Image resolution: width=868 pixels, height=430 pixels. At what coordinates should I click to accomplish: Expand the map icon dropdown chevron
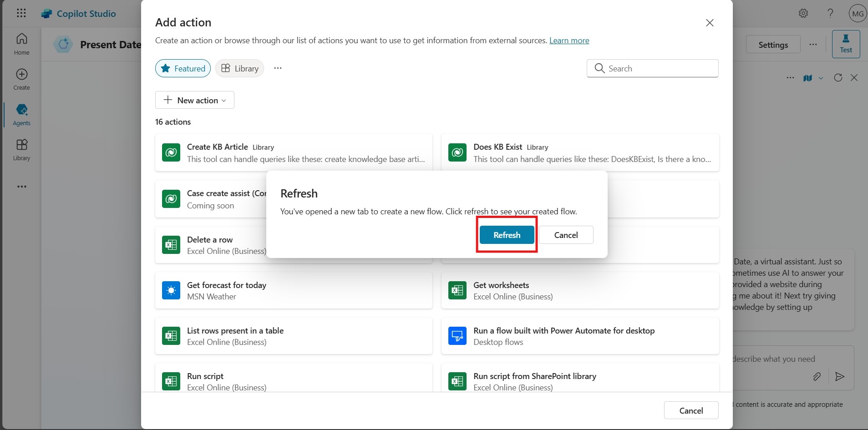tap(821, 78)
